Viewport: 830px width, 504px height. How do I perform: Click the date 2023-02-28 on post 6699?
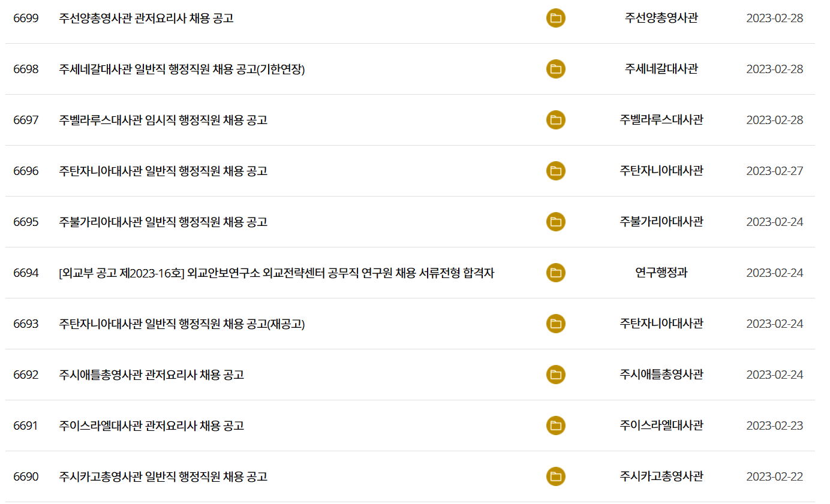click(x=772, y=18)
